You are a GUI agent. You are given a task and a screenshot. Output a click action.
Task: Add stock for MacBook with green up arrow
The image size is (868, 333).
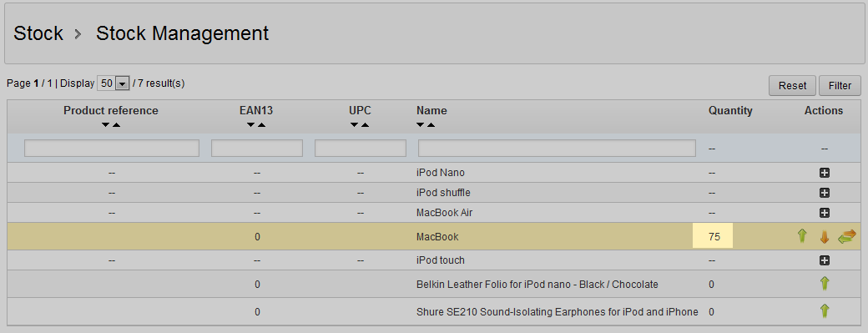coord(801,237)
